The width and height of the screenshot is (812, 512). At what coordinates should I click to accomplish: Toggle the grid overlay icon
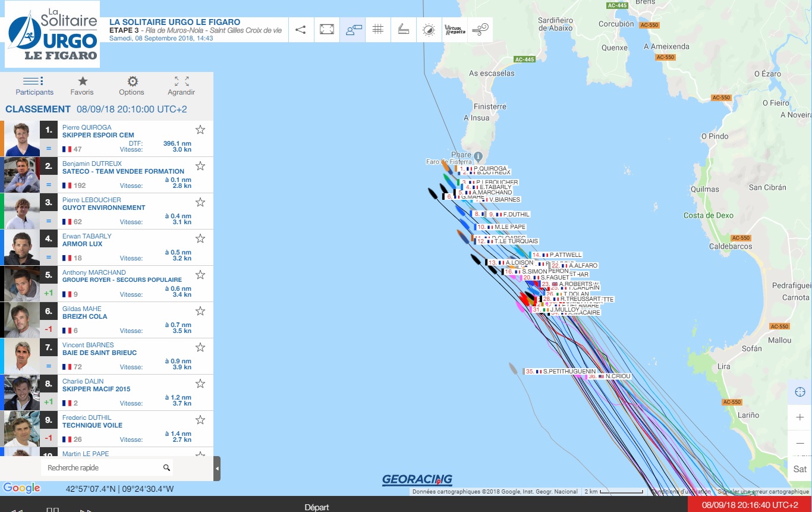[377, 30]
